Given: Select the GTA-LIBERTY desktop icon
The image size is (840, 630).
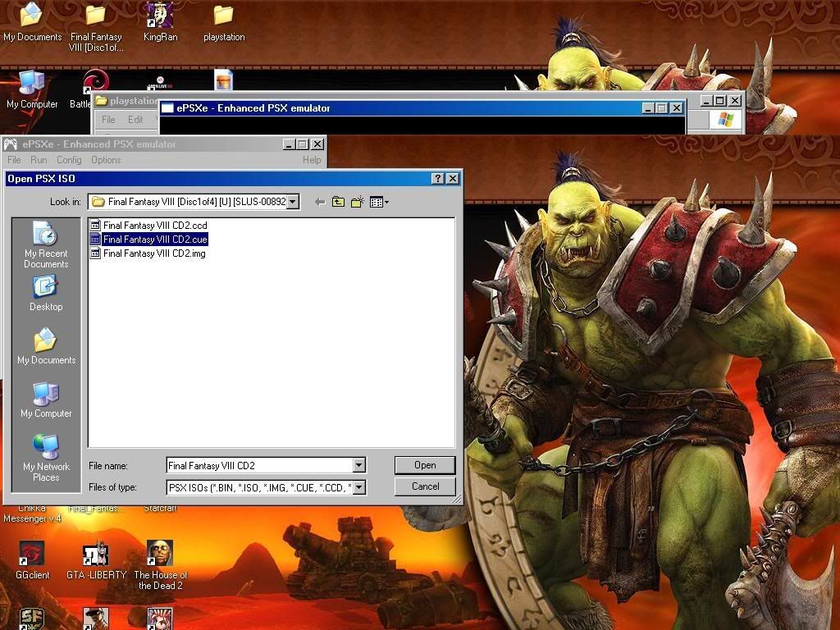Looking at the screenshot, I should click(x=96, y=560).
